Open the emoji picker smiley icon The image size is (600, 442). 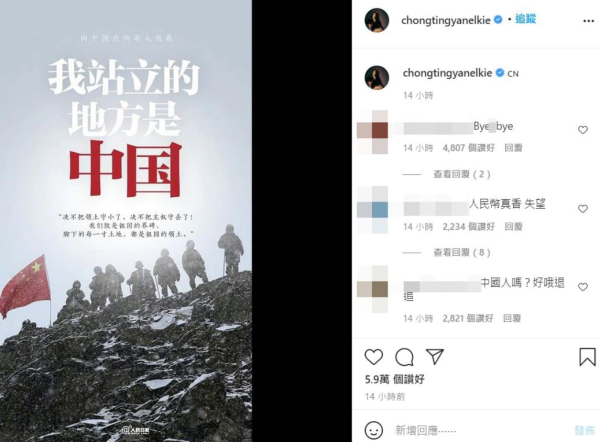pyautogui.click(x=373, y=430)
